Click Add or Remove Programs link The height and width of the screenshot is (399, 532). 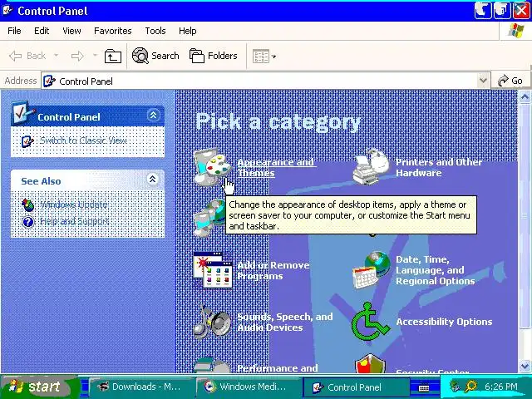(273, 270)
